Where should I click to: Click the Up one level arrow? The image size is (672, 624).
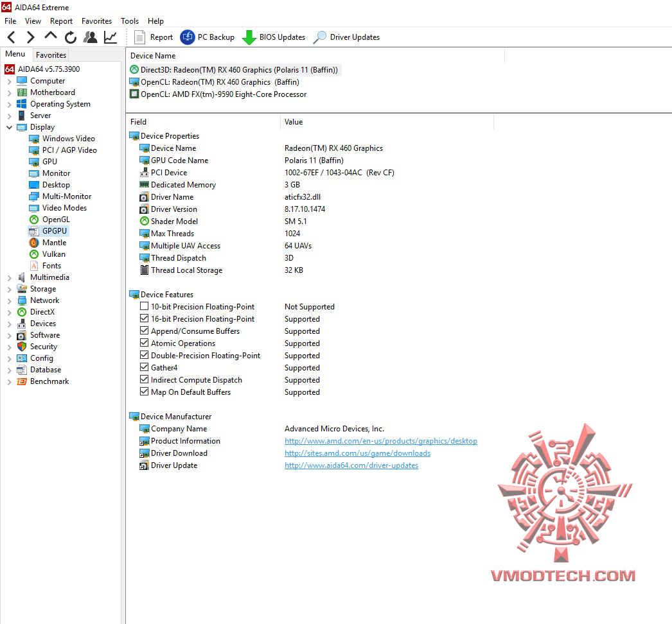51,36
